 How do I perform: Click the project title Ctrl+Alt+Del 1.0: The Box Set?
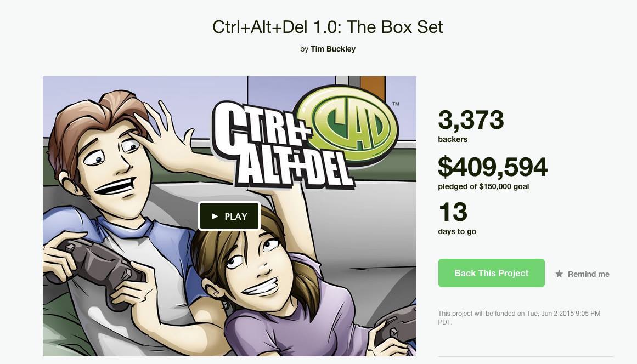pos(328,27)
